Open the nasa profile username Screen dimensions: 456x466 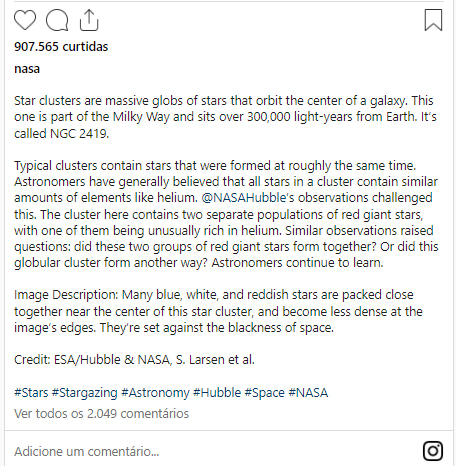coord(27,69)
